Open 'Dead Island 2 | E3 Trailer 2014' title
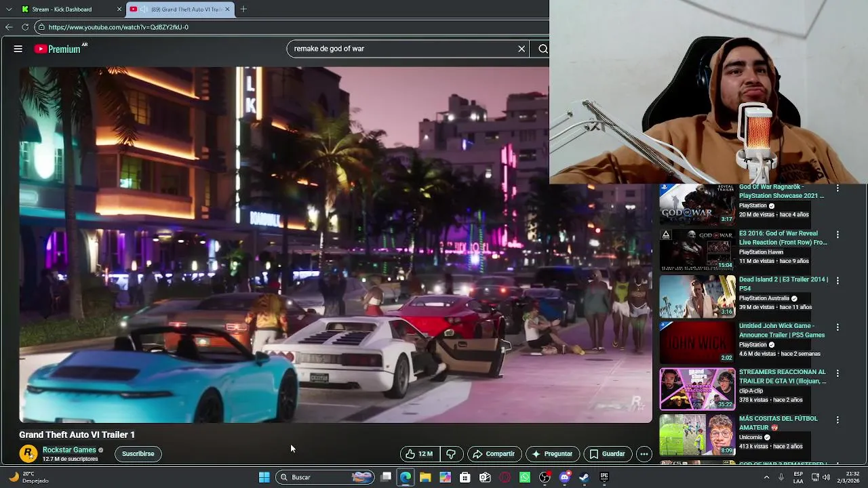The image size is (868, 488). (783, 284)
